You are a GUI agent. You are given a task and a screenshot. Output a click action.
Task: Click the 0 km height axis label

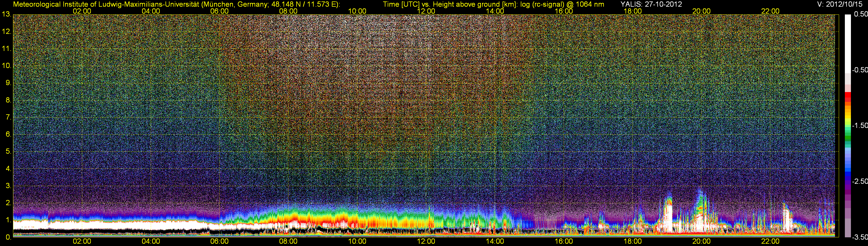(8, 237)
